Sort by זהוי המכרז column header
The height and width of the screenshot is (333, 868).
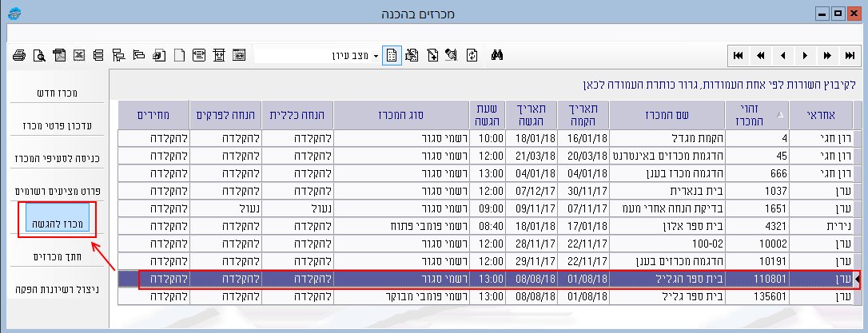tap(754, 114)
